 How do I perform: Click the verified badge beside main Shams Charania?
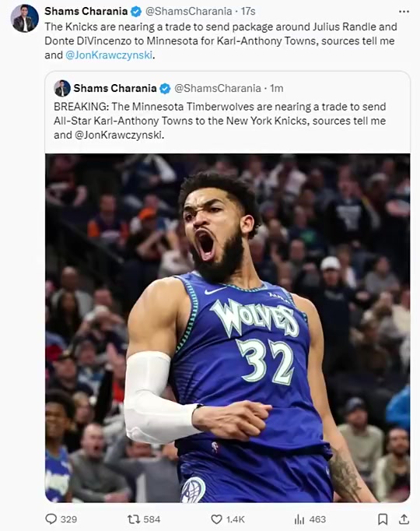136,12
